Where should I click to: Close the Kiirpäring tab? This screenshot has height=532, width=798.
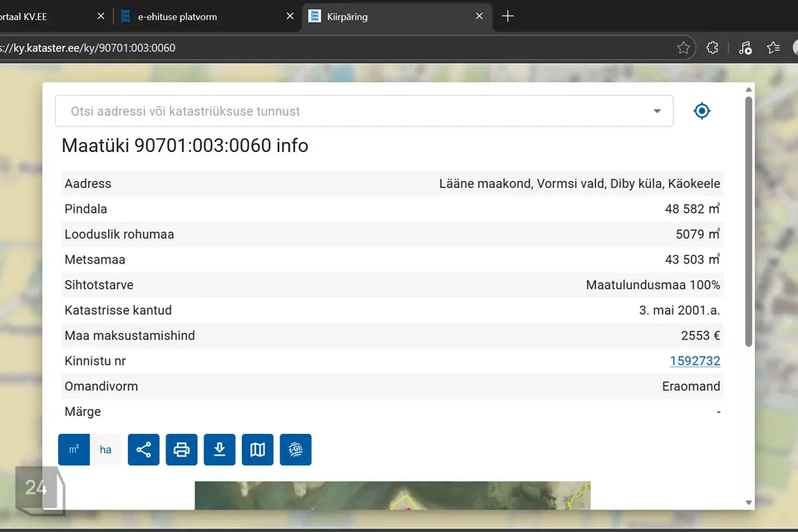point(479,17)
